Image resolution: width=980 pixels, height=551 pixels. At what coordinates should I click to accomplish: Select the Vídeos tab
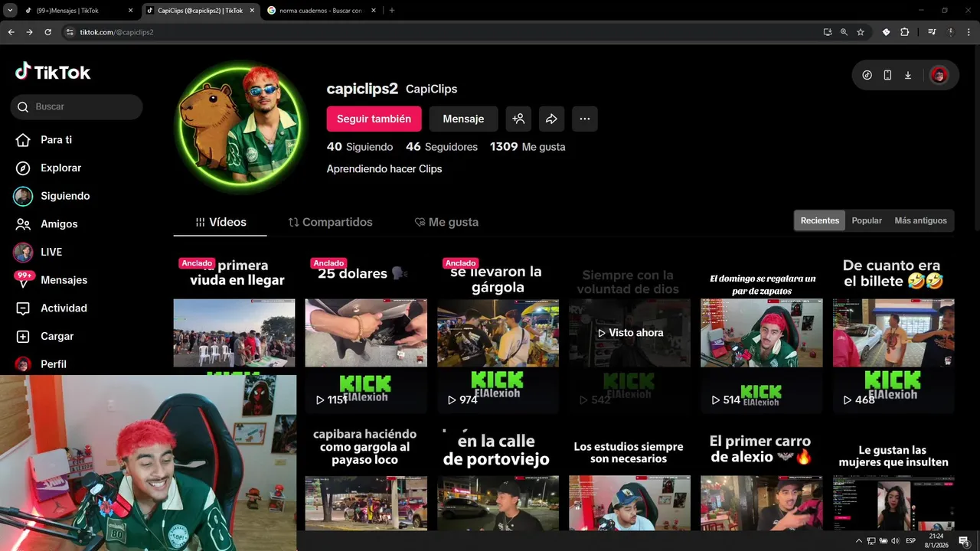(x=220, y=222)
